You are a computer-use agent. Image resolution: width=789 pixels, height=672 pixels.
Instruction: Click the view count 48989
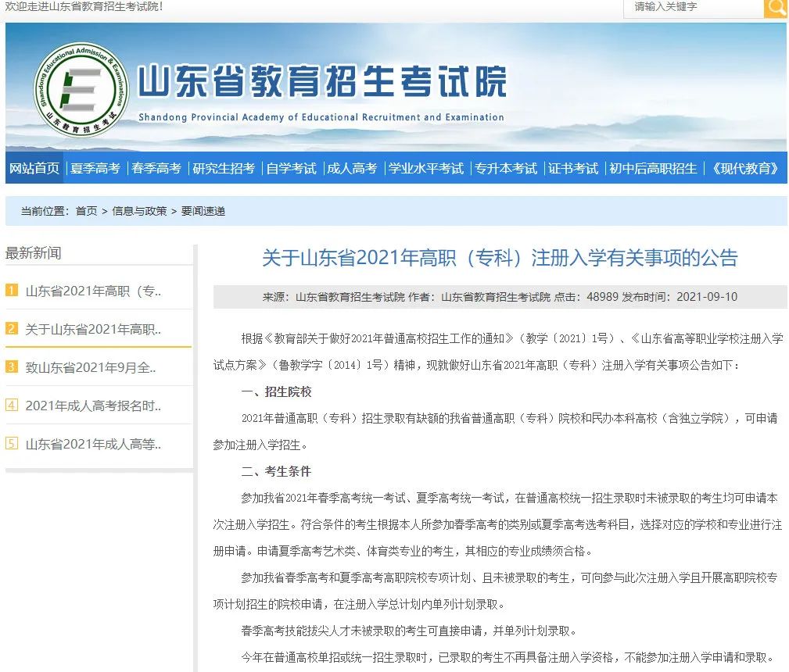point(602,297)
